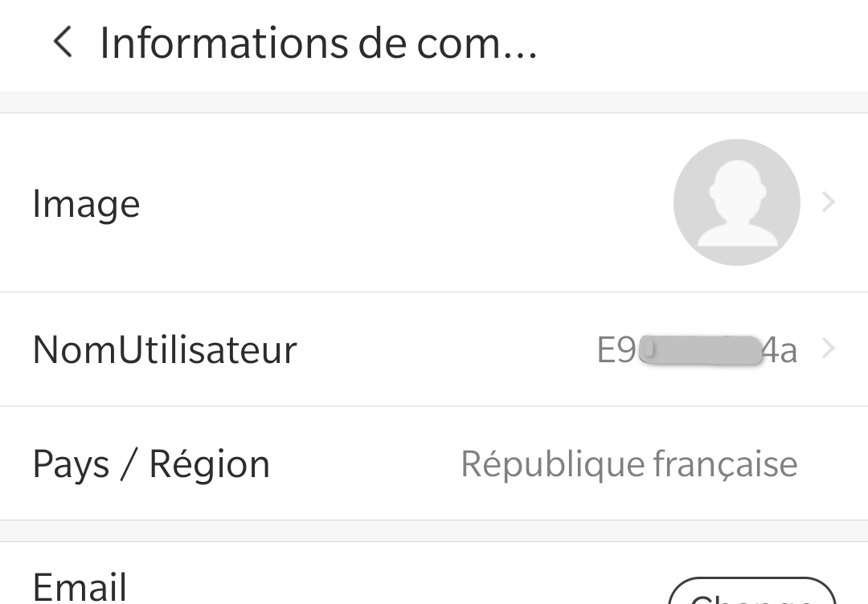This screenshot has height=604, width=868.
Task: Select the Image row label
Action: (86, 204)
